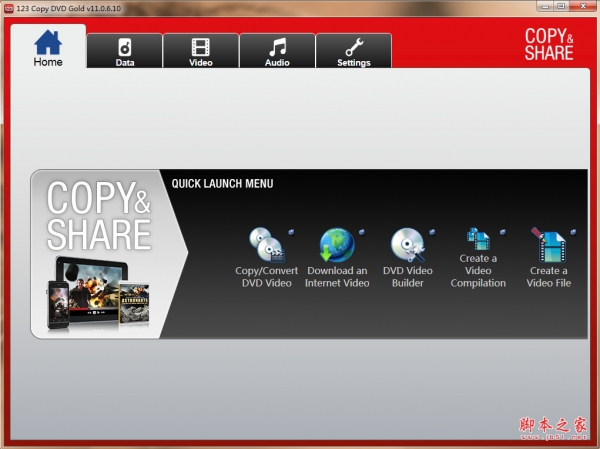
Task: Open the Video tab
Action: 201,51
